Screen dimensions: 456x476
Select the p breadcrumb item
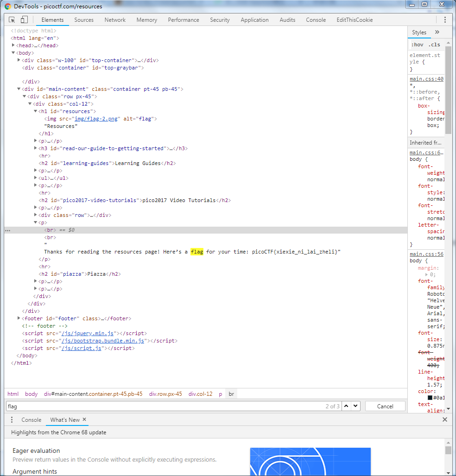click(221, 394)
